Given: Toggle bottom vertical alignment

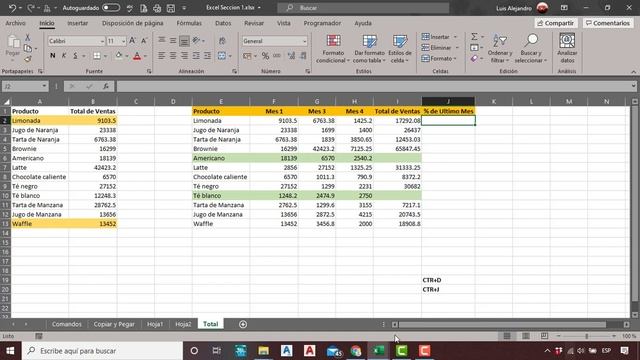Looking at the screenshot, I should [x=184, y=41].
